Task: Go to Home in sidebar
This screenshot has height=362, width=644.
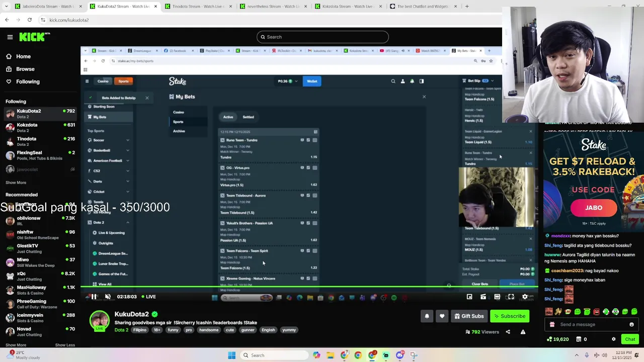Action: tap(23, 57)
